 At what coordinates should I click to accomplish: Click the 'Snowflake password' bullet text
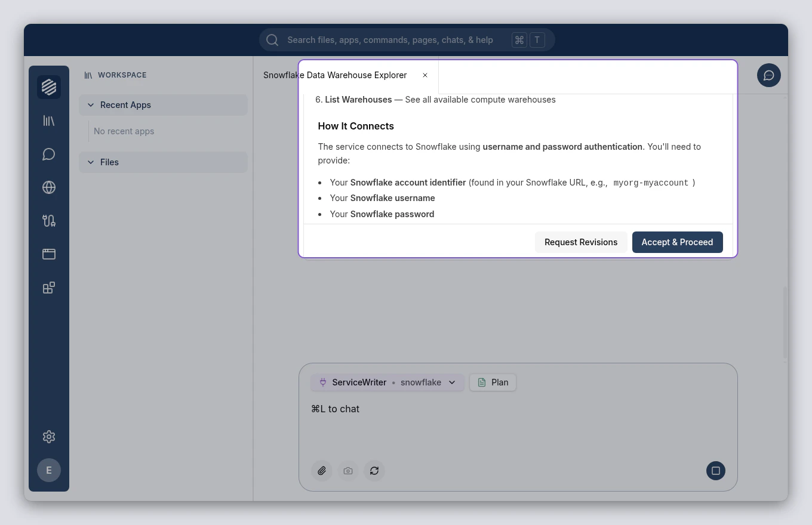pos(392,214)
